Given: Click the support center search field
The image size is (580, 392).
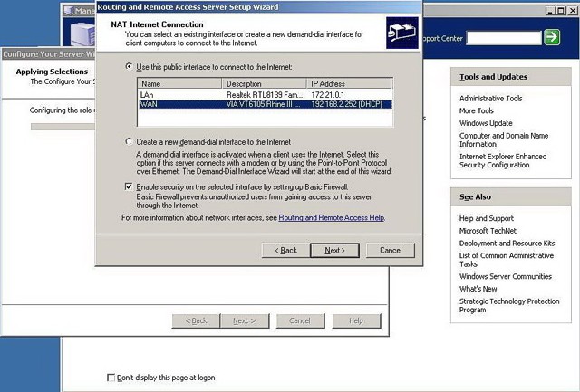Looking at the screenshot, I should tap(504, 38).
